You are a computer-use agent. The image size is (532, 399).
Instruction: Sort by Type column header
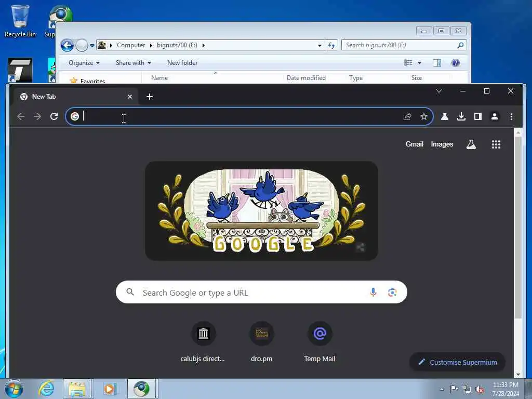pos(356,78)
